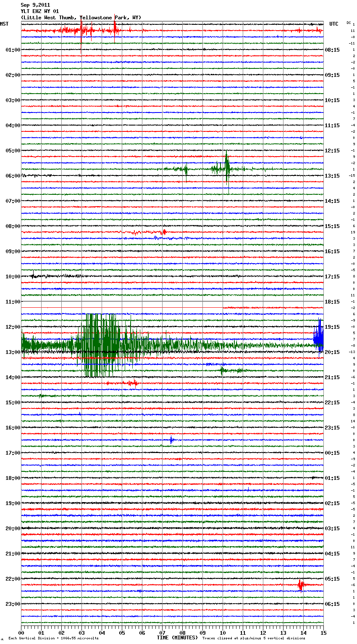Select the '20:15' UTC time label
The width and height of the screenshot is (357, 644).
point(332,352)
